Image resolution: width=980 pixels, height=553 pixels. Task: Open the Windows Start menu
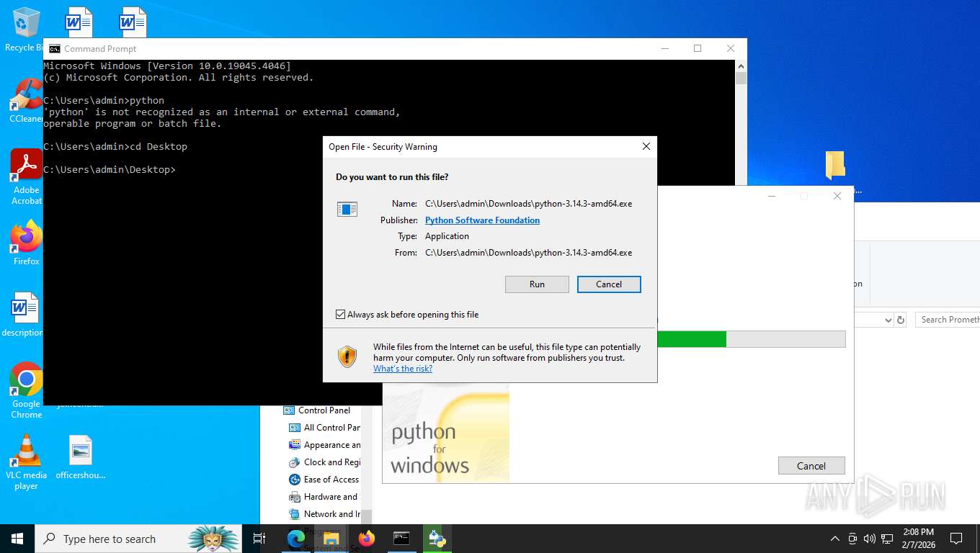point(17,539)
